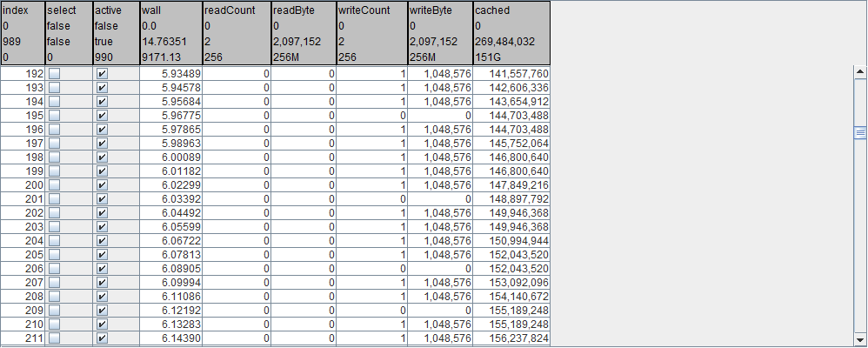Click the scrollbar down arrow

pyautogui.click(x=860, y=339)
